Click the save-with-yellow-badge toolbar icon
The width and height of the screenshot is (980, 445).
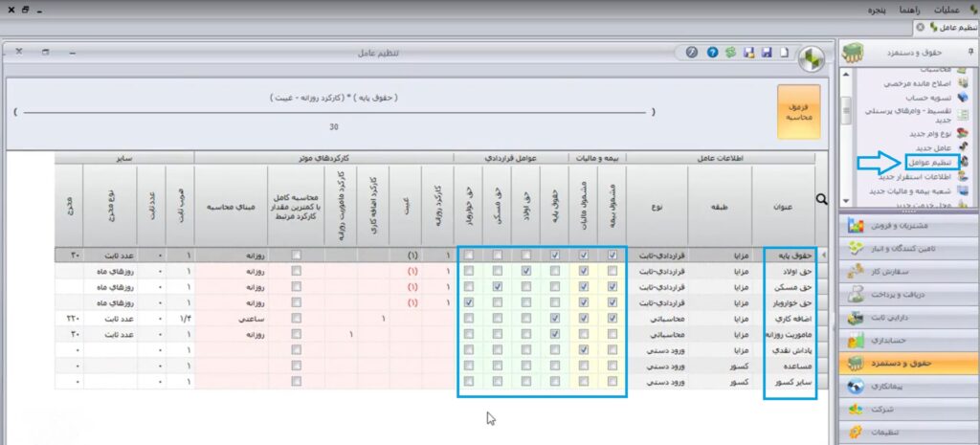(x=748, y=53)
